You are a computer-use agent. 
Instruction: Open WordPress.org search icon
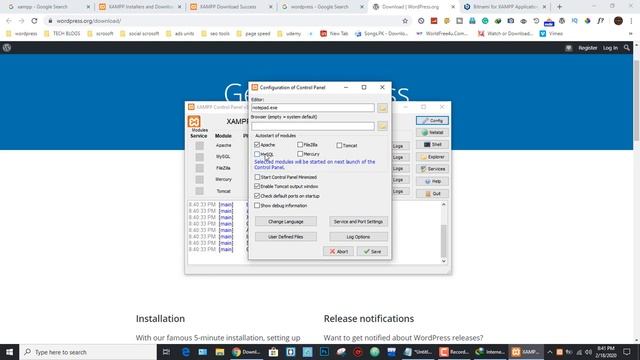[627, 48]
